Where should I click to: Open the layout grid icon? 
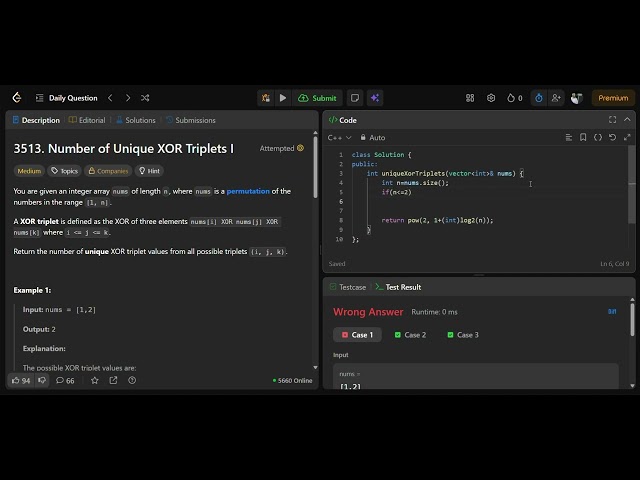click(x=470, y=98)
